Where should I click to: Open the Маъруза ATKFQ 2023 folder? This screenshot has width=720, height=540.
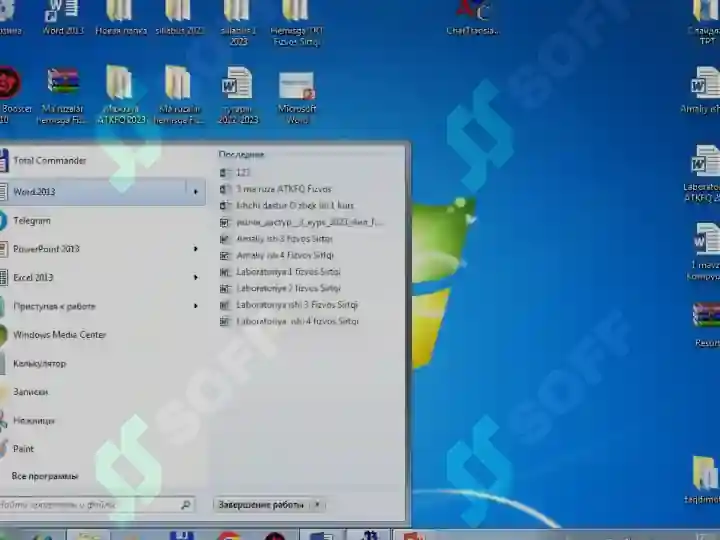click(121, 95)
